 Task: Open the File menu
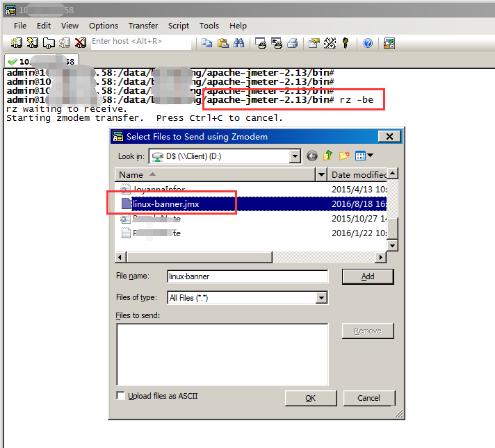tap(20, 26)
